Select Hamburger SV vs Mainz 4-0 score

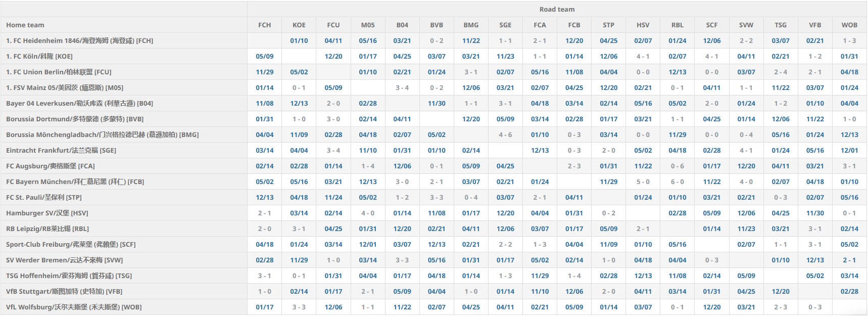pyautogui.click(x=368, y=213)
